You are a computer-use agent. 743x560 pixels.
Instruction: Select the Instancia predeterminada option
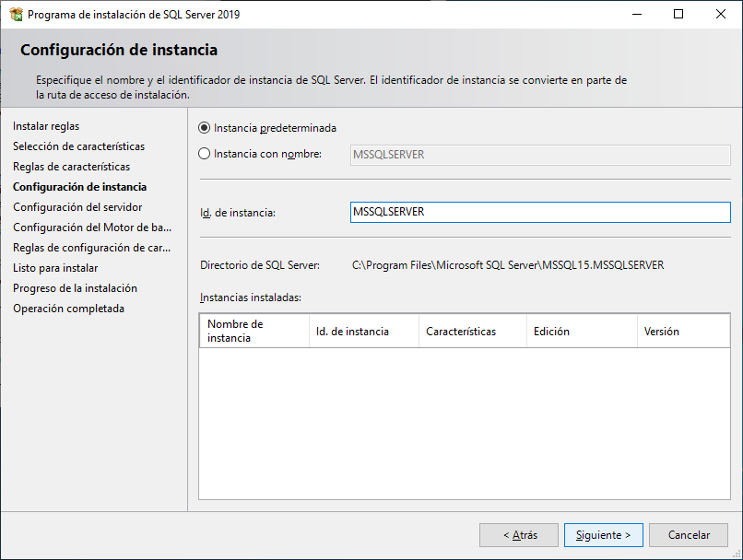coord(205,128)
